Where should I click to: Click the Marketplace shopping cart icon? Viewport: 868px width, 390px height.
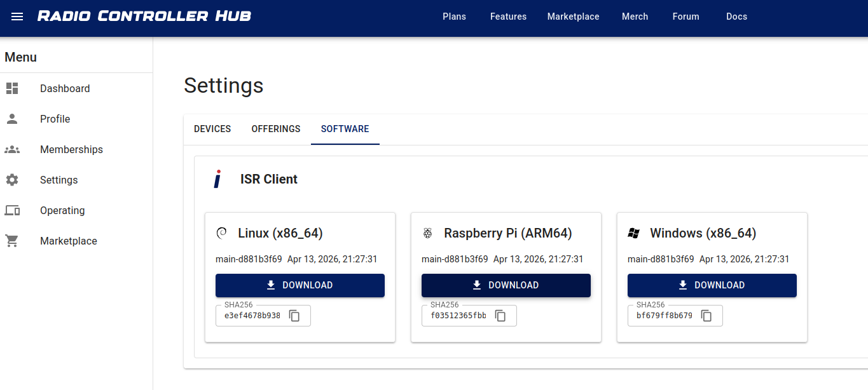tap(12, 241)
